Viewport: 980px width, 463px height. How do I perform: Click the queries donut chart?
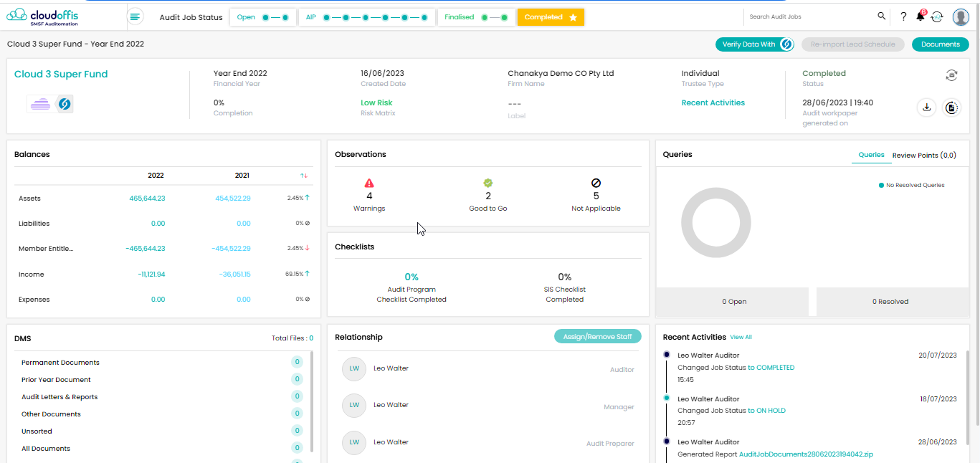pos(715,223)
